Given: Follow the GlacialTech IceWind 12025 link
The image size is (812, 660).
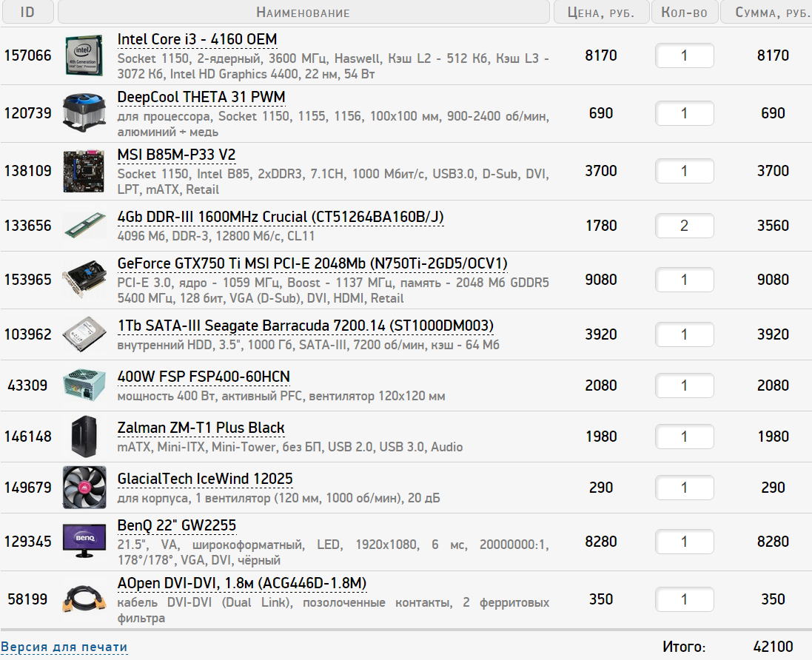Looking at the screenshot, I should pos(205,479).
